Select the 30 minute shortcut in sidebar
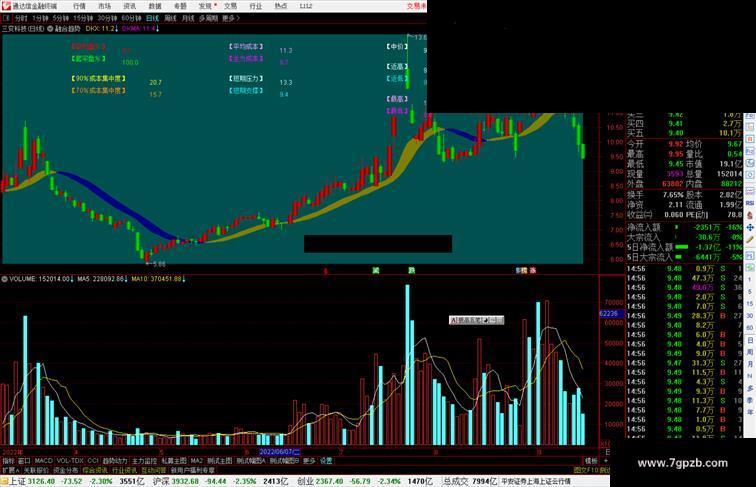 [750, 316]
